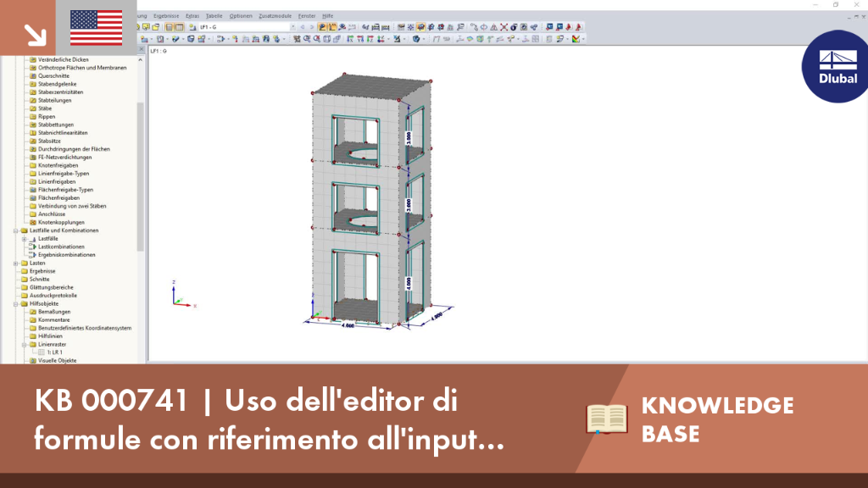The image size is (868, 488).
Task: Go to previous load case arrow
Action: (x=303, y=27)
